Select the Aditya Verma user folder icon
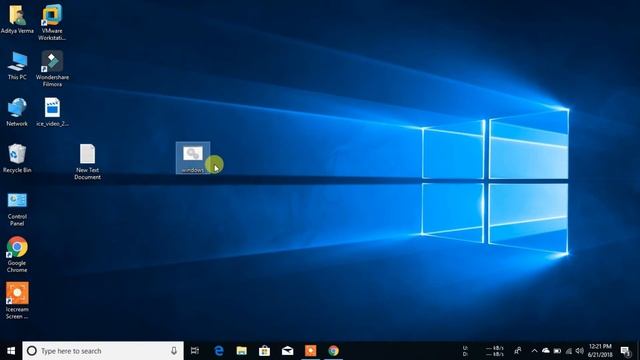Image resolution: width=640 pixels, height=360 pixels. (17, 18)
